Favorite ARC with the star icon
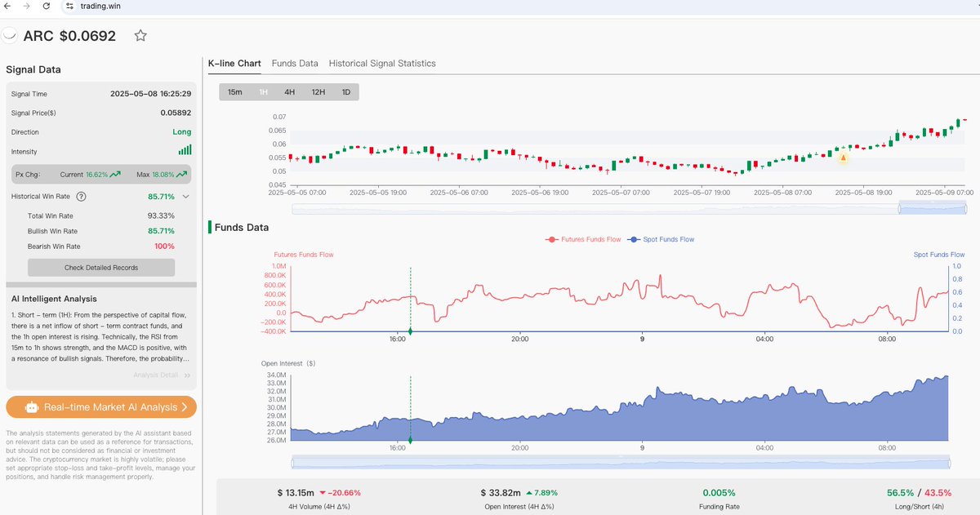980x515 pixels. (x=140, y=36)
